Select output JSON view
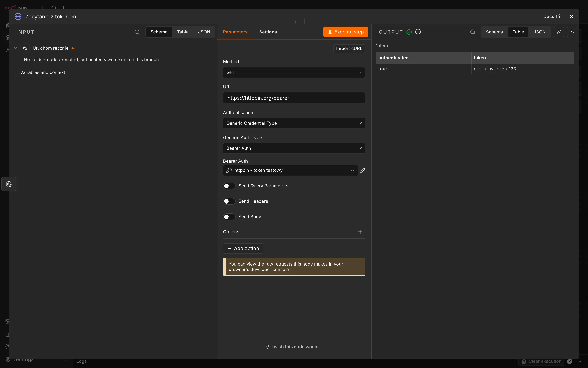588x368 pixels. tap(539, 32)
